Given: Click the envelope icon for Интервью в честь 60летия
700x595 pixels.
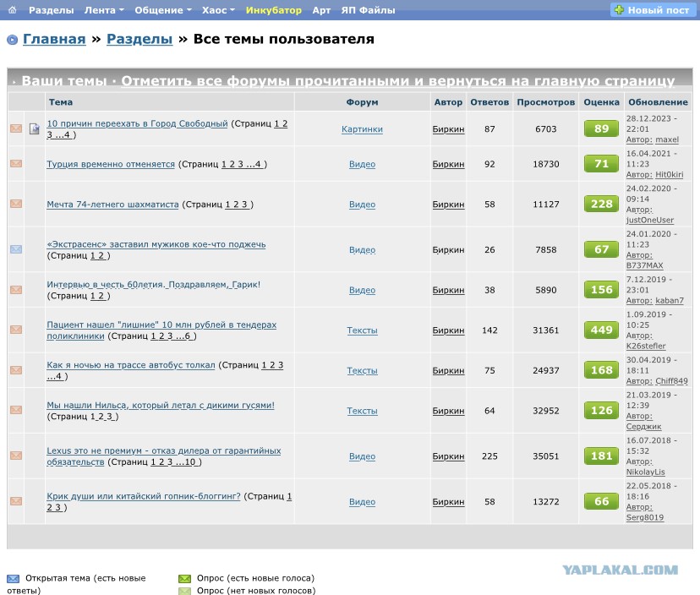Looking at the screenshot, I should click(x=16, y=290).
